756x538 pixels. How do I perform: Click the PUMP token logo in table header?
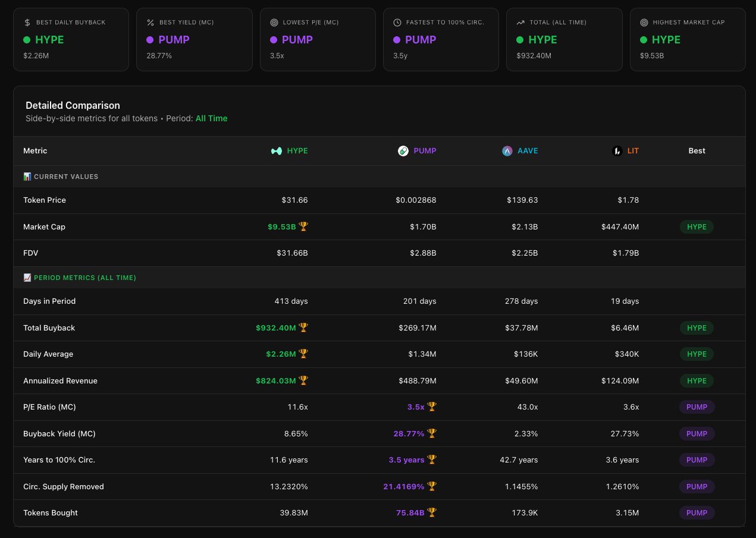tap(403, 151)
